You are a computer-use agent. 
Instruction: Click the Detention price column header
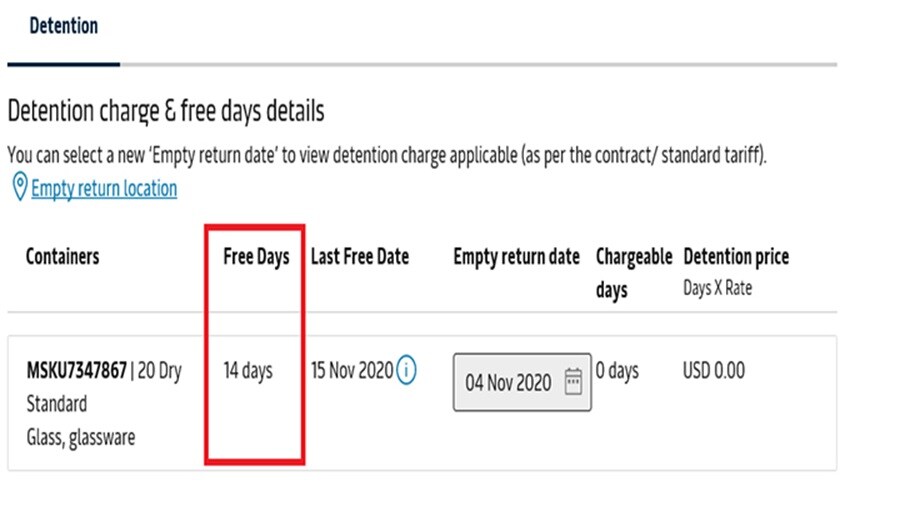coord(735,257)
